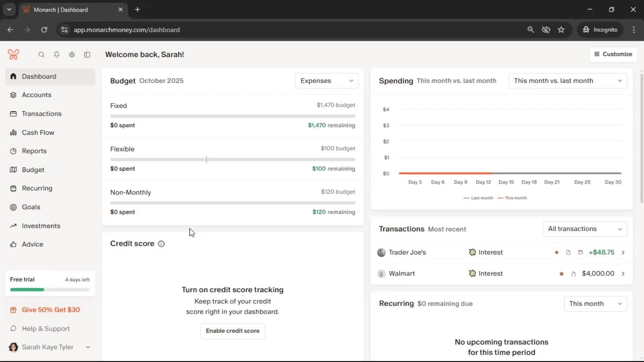Open the All transactions filter dropdown
Screen dimensions: 644x362
585,229
